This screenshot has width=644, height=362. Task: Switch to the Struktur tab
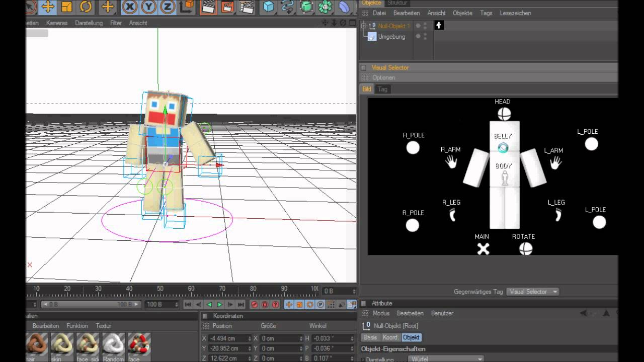pos(397,3)
